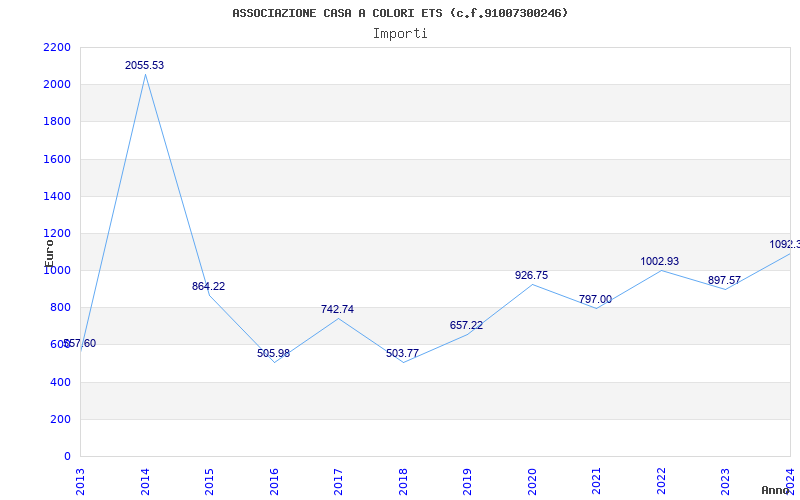
Task: Click the 1400 y-axis tick label
Action: (57, 196)
